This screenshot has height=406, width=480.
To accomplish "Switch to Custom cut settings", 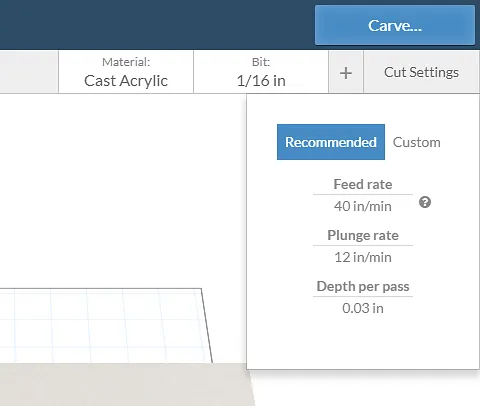I will [416, 142].
